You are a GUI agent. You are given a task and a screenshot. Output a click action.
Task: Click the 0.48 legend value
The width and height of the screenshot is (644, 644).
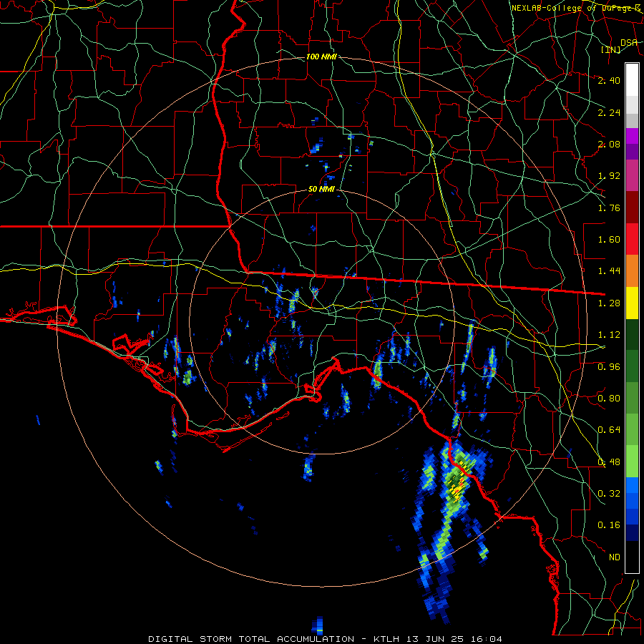click(x=609, y=462)
